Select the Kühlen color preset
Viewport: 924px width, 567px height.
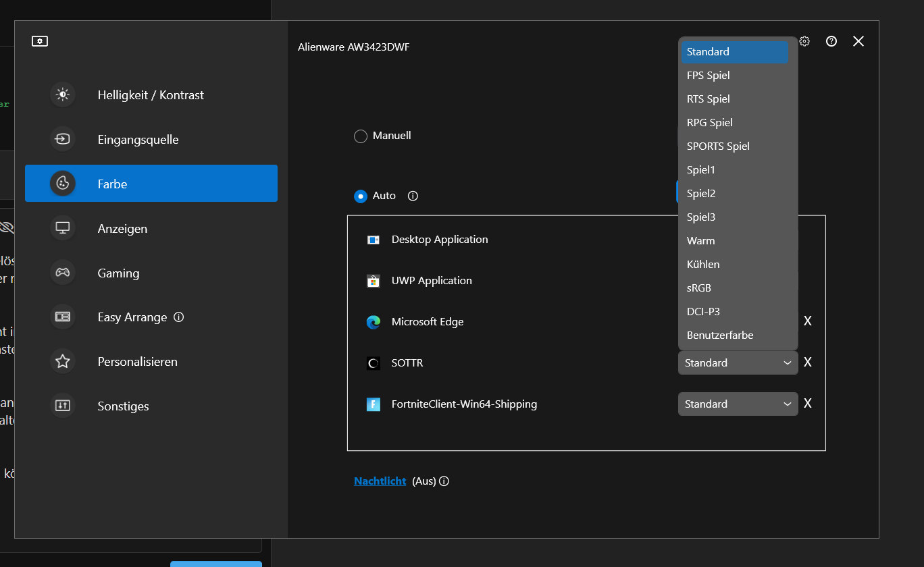pyautogui.click(x=735, y=265)
